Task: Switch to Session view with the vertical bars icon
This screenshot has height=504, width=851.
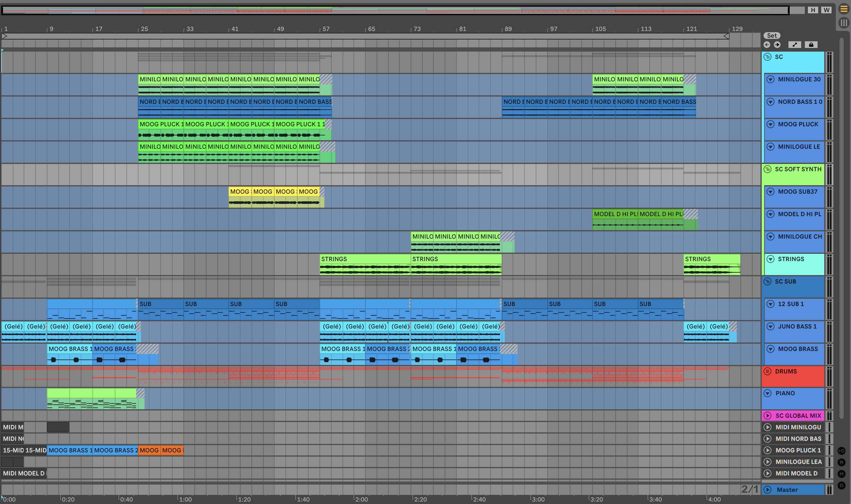Action: point(843,23)
